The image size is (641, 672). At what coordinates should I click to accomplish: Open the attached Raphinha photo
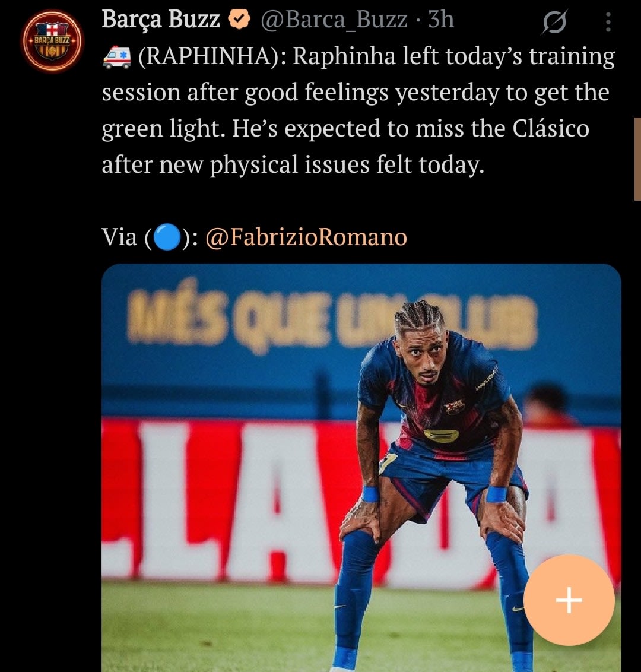tap(361, 468)
